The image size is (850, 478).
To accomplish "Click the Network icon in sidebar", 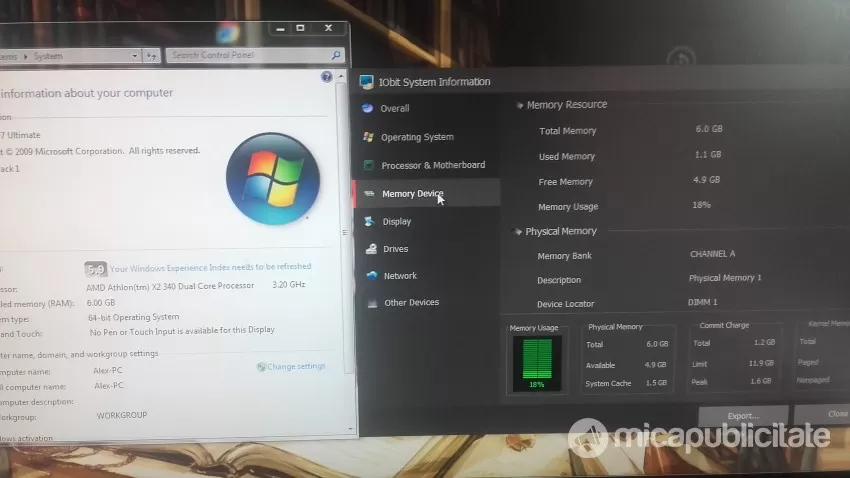I will pos(372,275).
